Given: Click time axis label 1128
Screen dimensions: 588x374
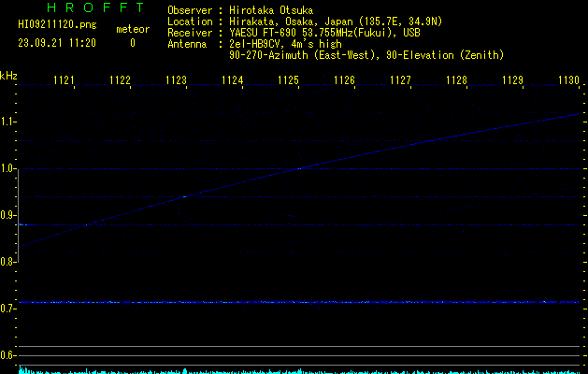Looking at the screenshot, I should click(456, 79).
